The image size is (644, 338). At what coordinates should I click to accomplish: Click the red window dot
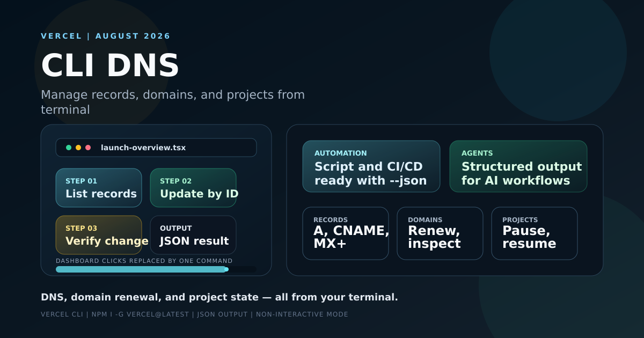click(x=88, y=148)
